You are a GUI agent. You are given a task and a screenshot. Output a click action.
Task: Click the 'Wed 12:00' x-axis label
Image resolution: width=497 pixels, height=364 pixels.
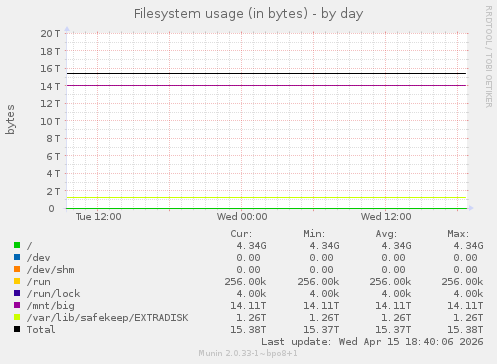tap(386, 217)
